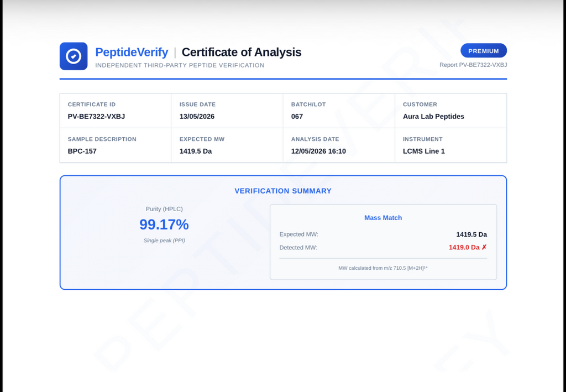
Task: Click the SAMPLE DESCRIPTION label
Action: (x=102, y=139)
